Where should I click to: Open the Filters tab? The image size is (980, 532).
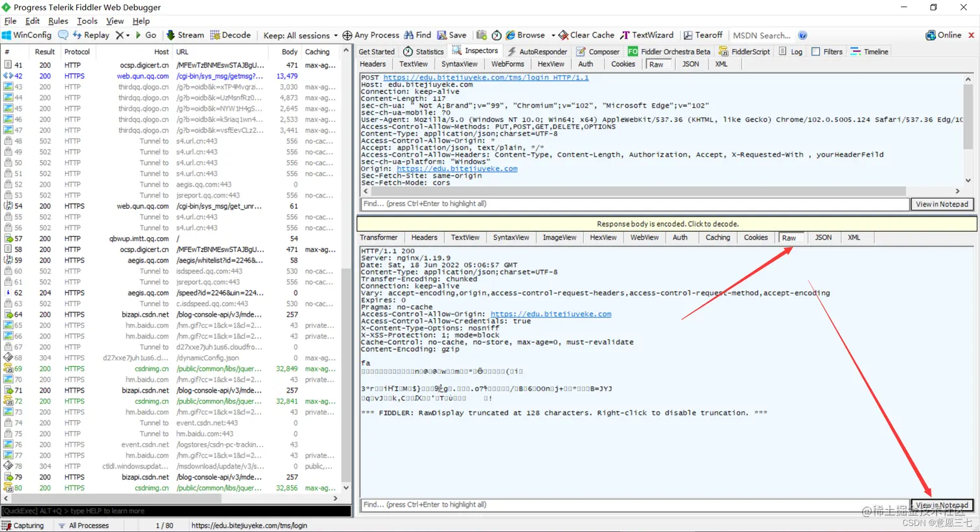click(x=827, y=51)
